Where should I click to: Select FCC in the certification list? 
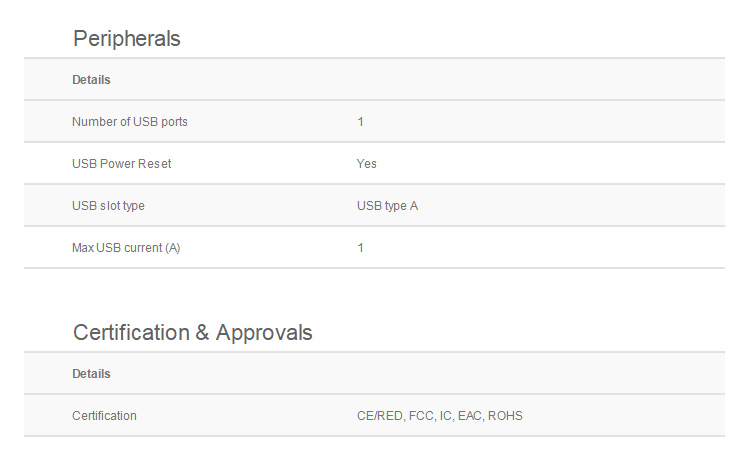point(420,416)
